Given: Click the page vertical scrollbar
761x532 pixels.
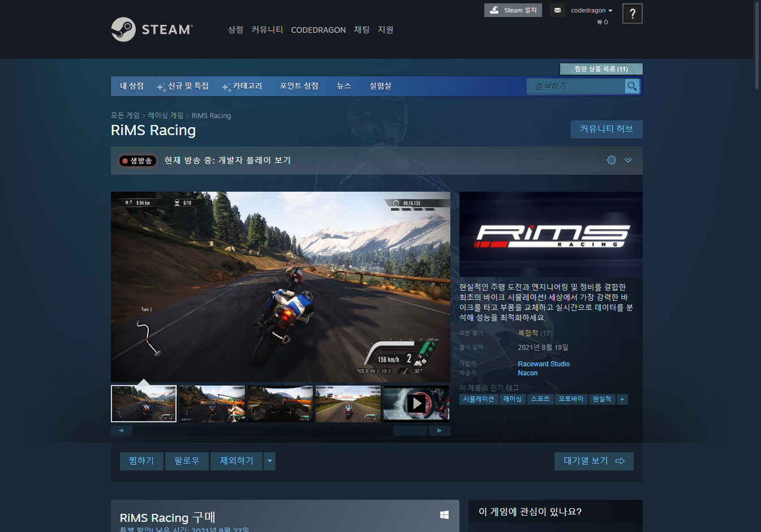Looking at the screenshot, I should click(x=757, y=45).
